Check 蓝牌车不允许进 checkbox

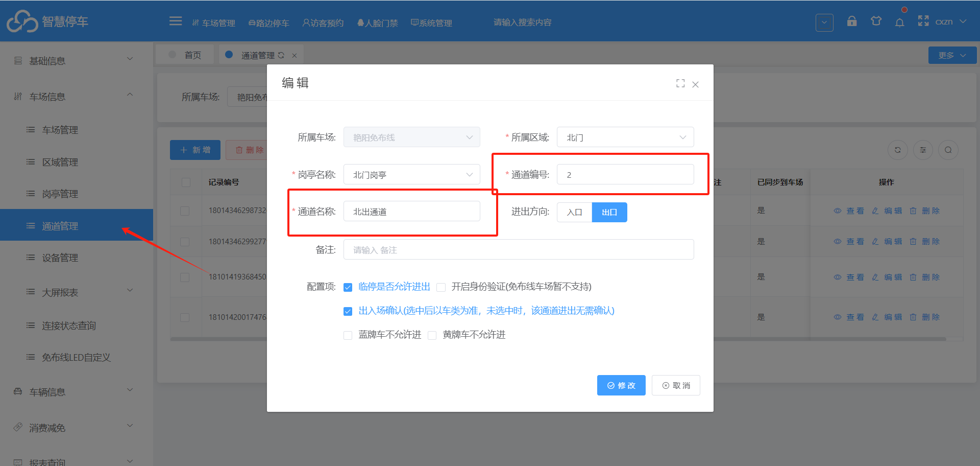[348, 335]
